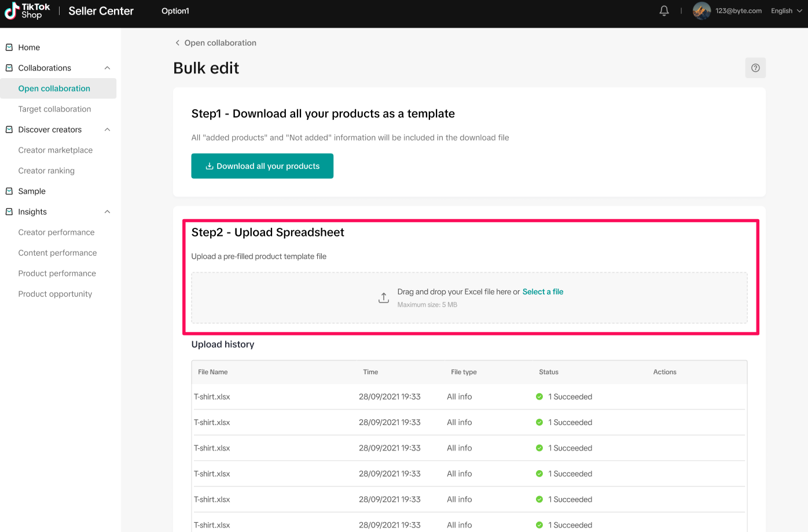Click the back arrow beside Open collaboration

pyautogui.click(x=178, y=43)
